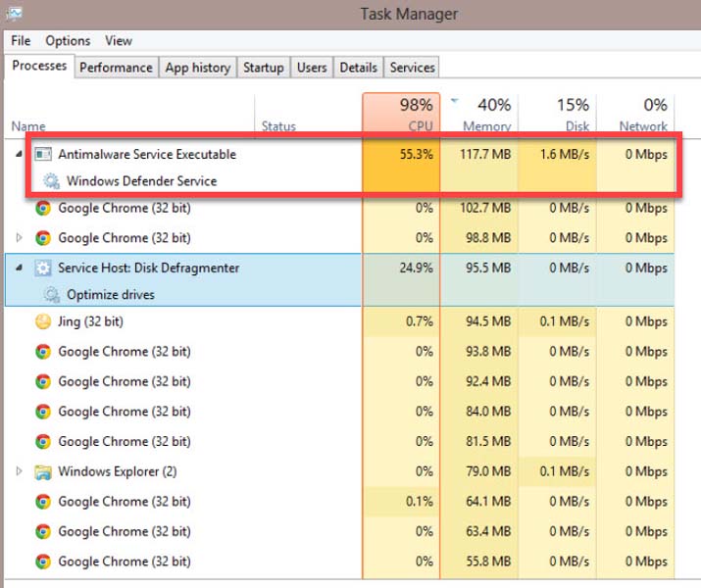Click the 95.5 MB memory value
This screenshot has width=701, height=588.
click(488, 269)
